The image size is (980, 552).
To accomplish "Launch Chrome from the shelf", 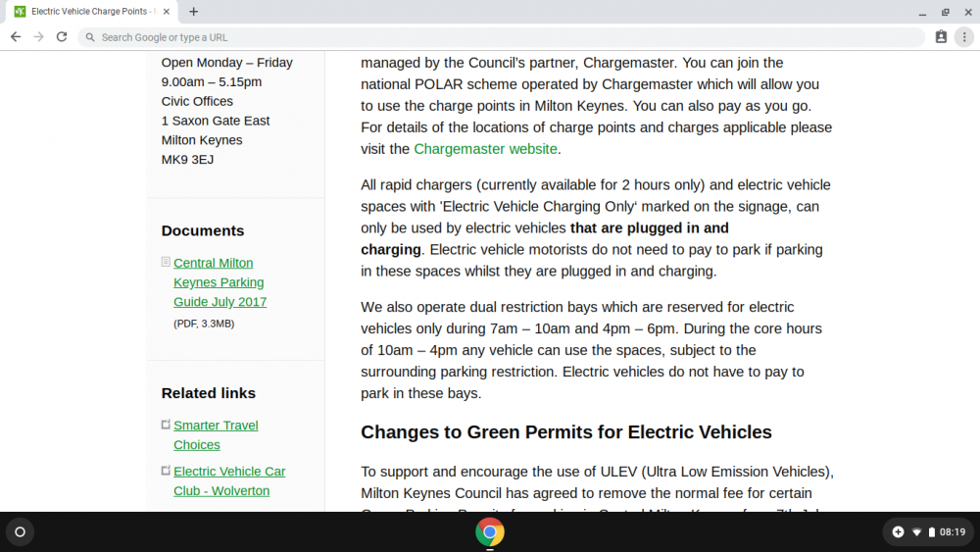I will click(490, 532).
